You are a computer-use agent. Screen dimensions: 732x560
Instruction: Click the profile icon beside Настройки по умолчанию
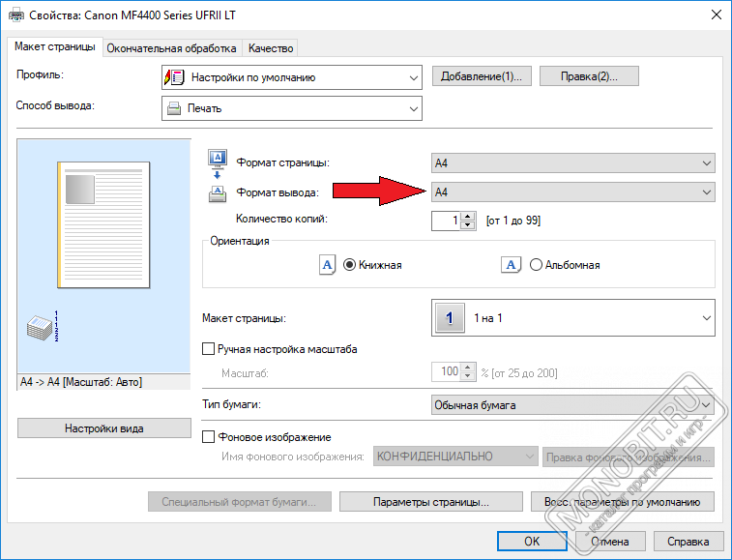174,77
